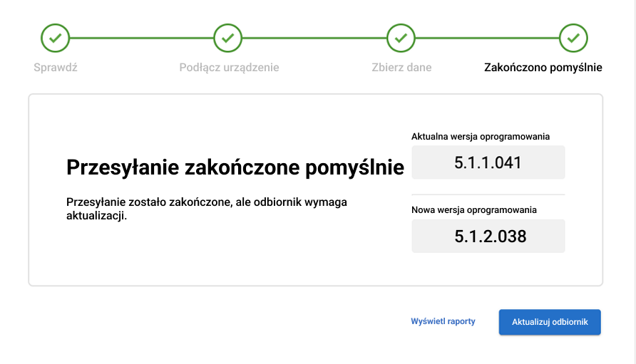This screenshot has height=364, width=636.
Task: Select the Zakończono pomyślnie step label
Action: (x=543, y=68)
